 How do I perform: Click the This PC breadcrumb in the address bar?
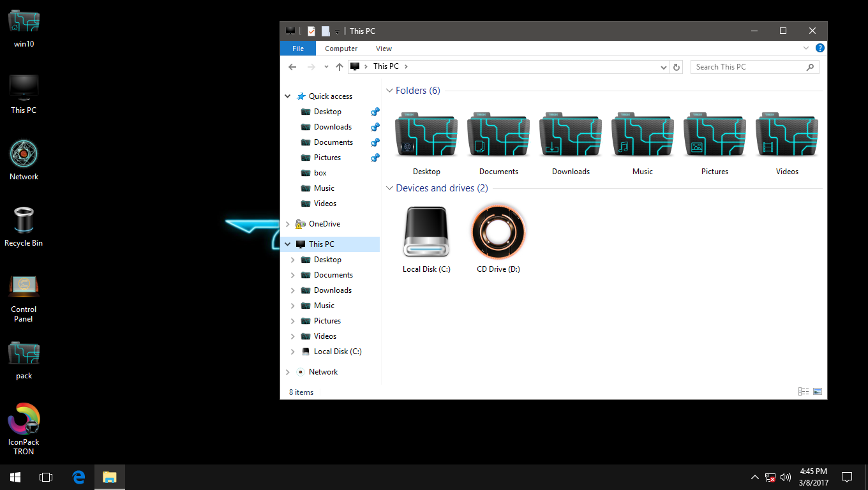(386, 66)
